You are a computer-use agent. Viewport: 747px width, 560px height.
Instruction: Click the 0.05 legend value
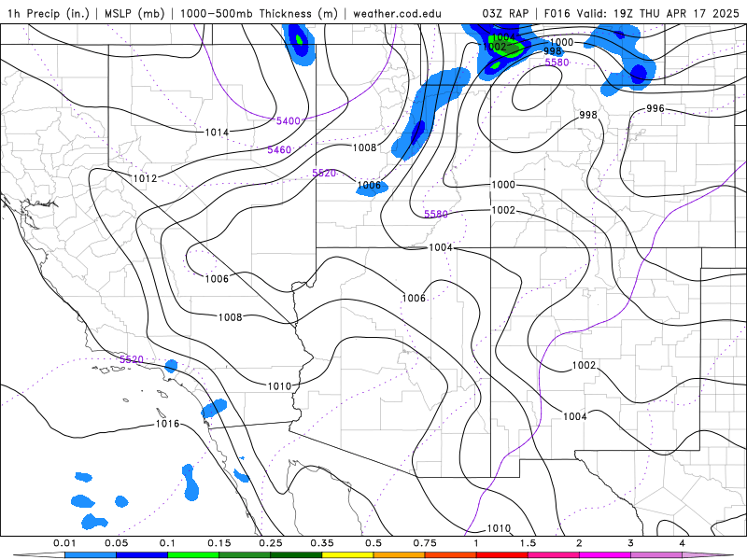(x=116, y=543)
